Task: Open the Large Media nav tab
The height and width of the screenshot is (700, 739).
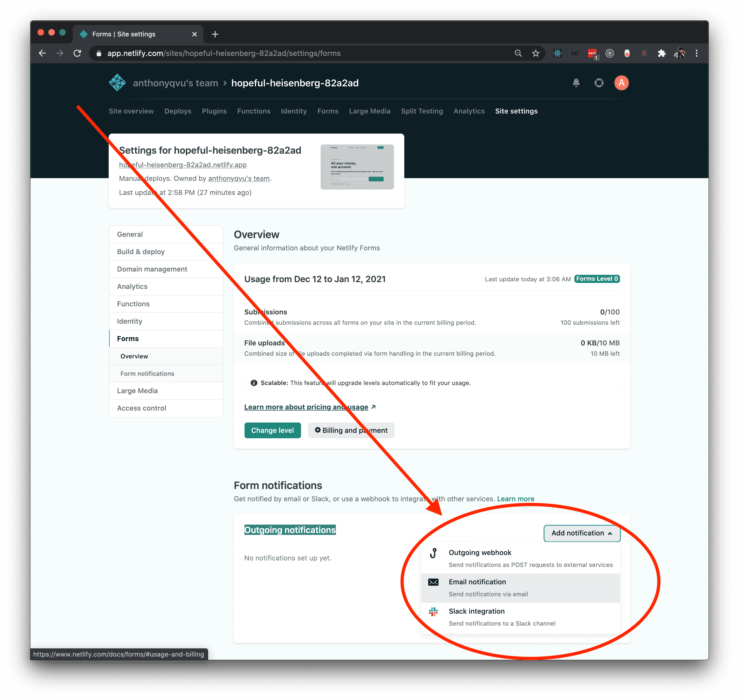Action: point(370,111)
